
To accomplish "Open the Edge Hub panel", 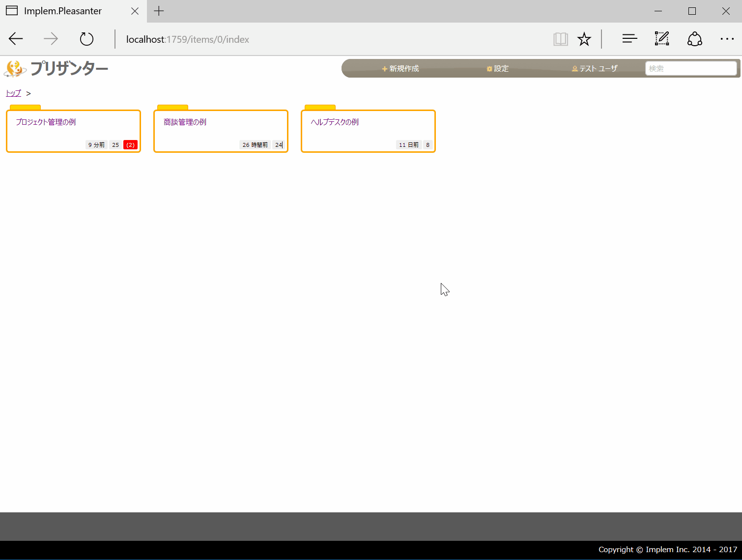I will (629, 39).
